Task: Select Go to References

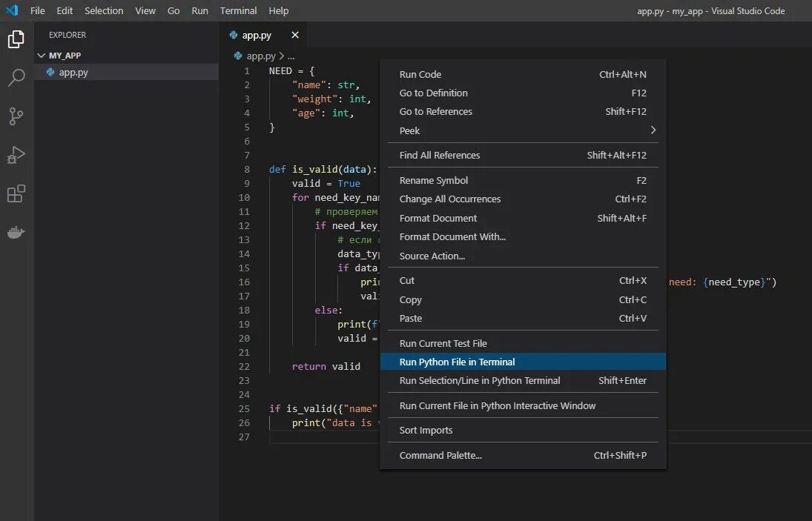Action: tap(523, 112)
